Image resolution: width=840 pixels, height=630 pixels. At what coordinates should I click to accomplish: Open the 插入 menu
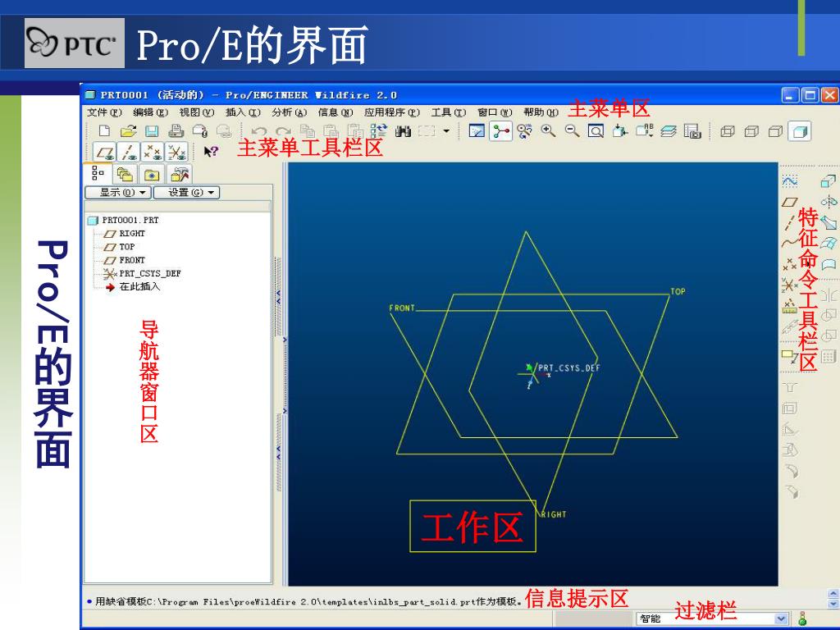point(243,112)
